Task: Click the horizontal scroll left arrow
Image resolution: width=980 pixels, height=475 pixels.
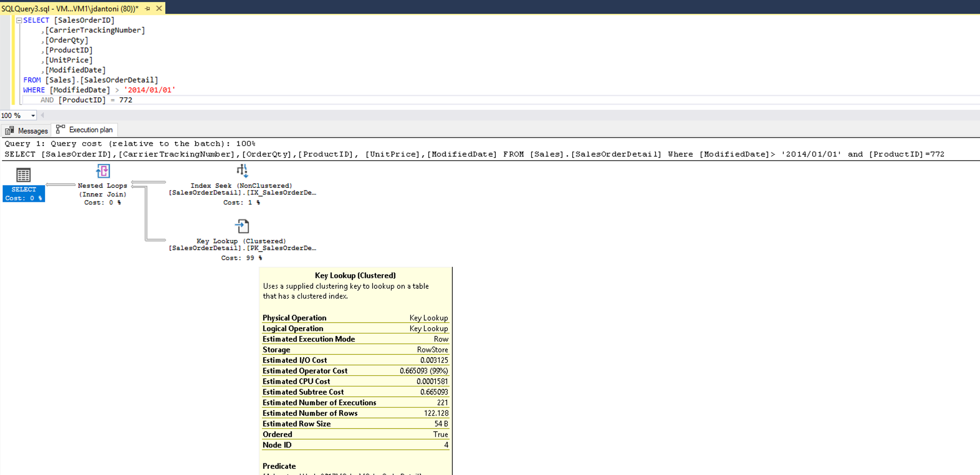Action: (x=43, y=115)
